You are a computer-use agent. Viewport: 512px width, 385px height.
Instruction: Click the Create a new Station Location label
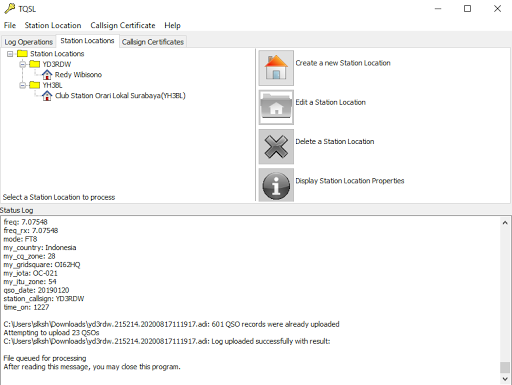(343, 63)
